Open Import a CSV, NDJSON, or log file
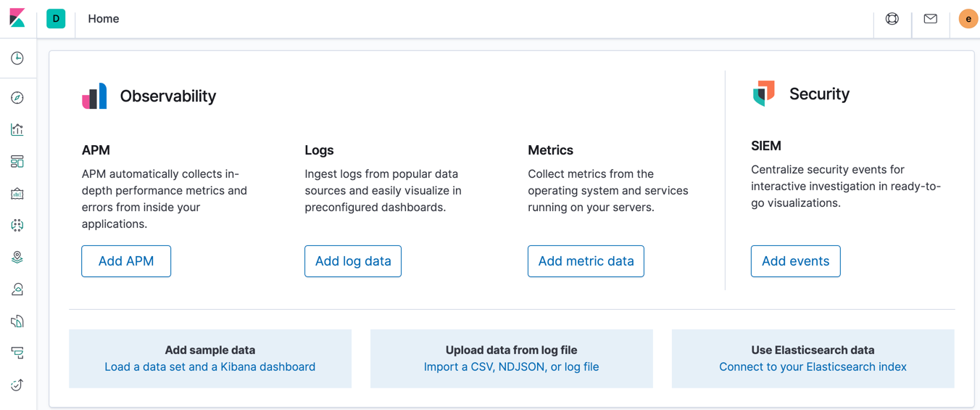The height and width of the screenshot is (410, 980). click(x=511, y=367)
